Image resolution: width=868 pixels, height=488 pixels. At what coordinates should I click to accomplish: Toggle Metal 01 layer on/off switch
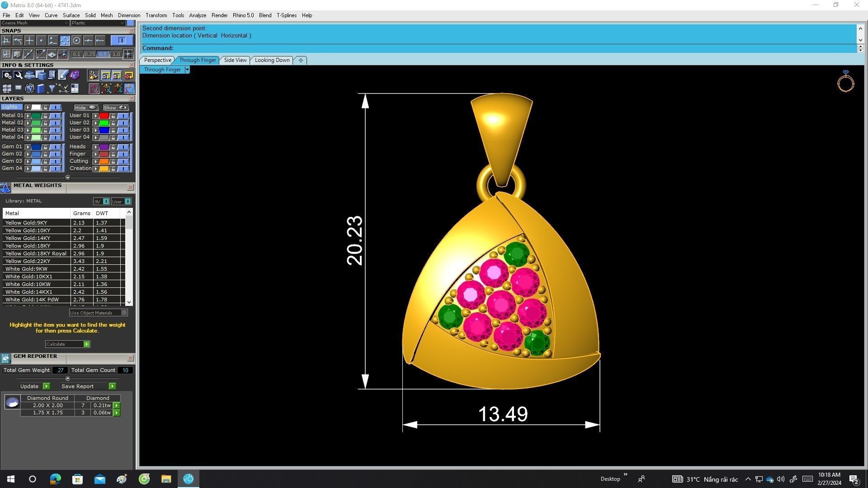point(55,116)
